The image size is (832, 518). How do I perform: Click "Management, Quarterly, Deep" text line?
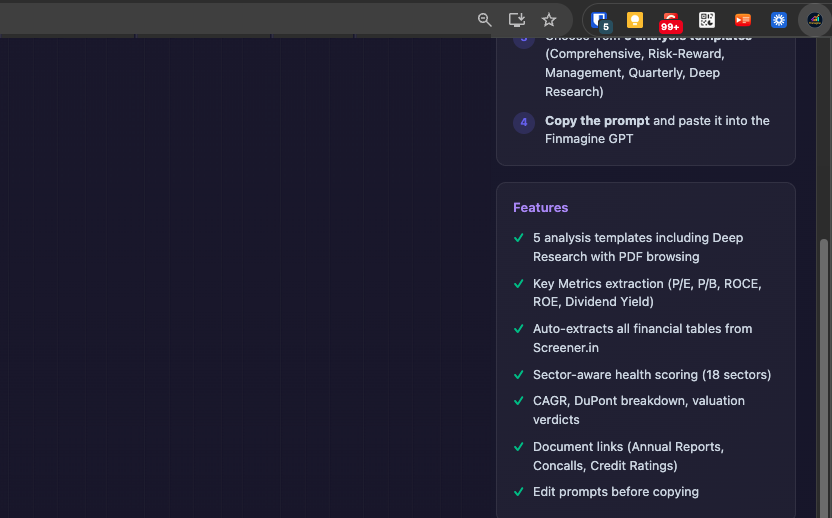point(632,73)
